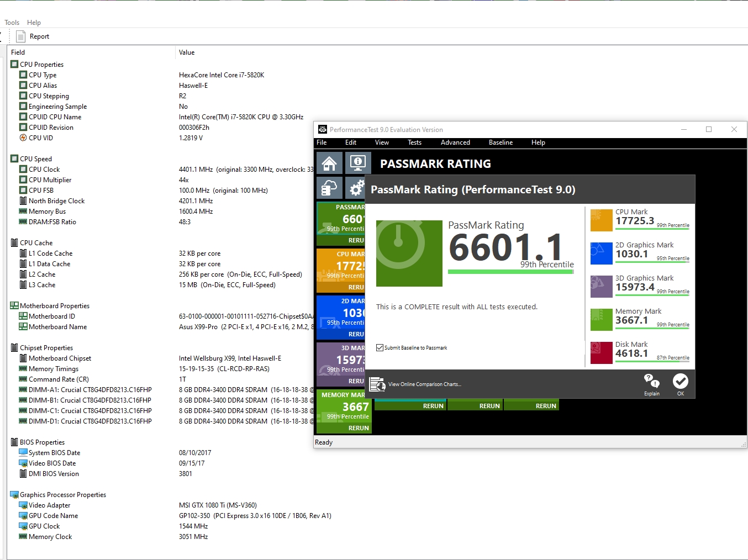The height and width of the screenshot is (560, 748).
Task: Rerun the CPU Mark test tile
Action: [356, 287]
